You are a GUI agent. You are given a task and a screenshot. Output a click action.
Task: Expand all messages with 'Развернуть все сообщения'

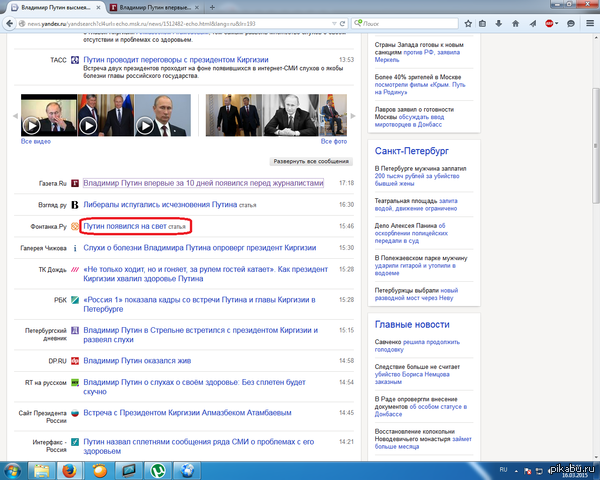312,161
